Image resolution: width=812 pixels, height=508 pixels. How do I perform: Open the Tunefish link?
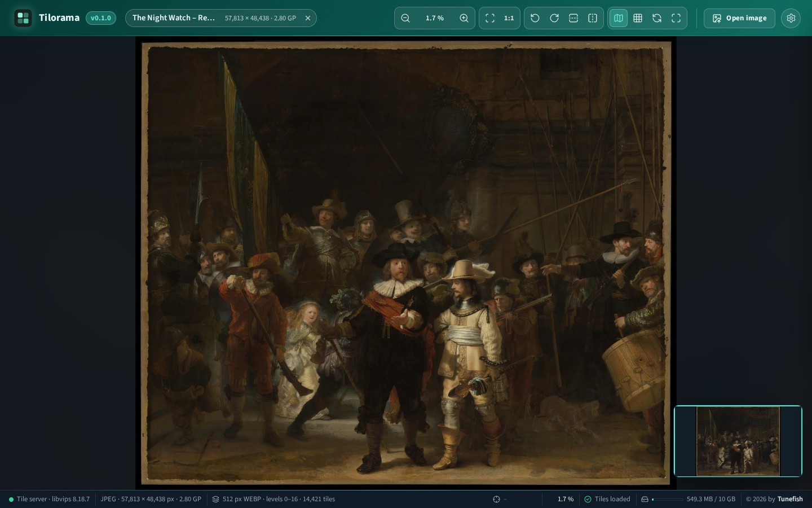coord(790,499)
